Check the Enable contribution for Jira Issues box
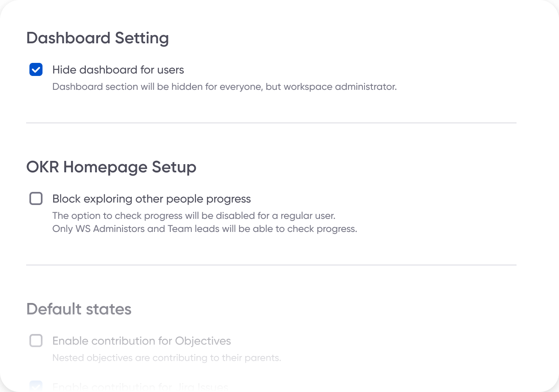559x392 pixels. 36,386
